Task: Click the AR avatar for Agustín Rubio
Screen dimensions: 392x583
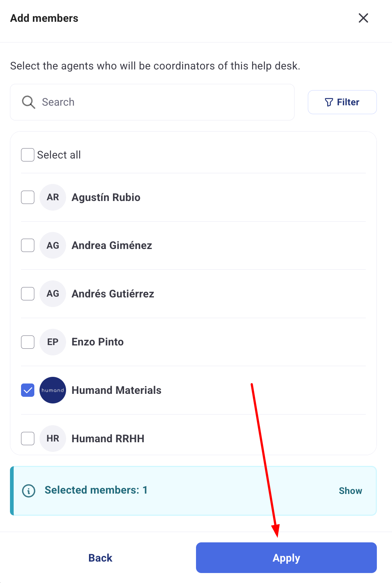Action: pyautogui.click(x=53, y=197)
